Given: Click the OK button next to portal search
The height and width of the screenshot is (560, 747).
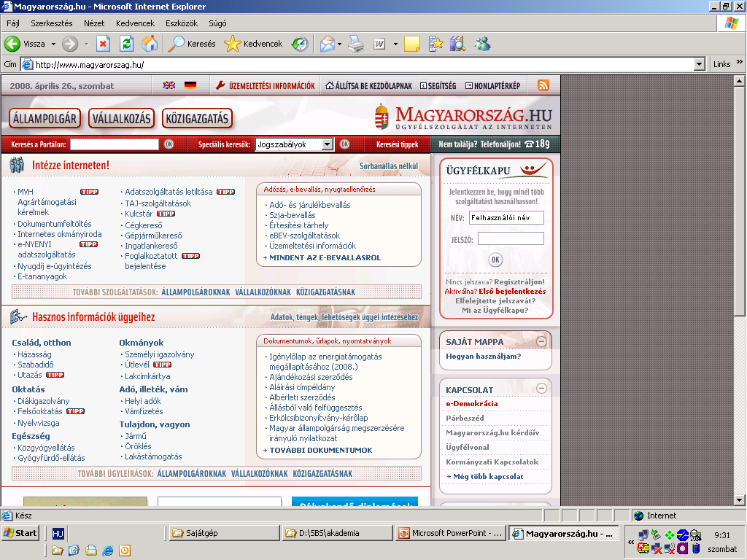Looking at the screenshot, I should click(x=169, y=144).
